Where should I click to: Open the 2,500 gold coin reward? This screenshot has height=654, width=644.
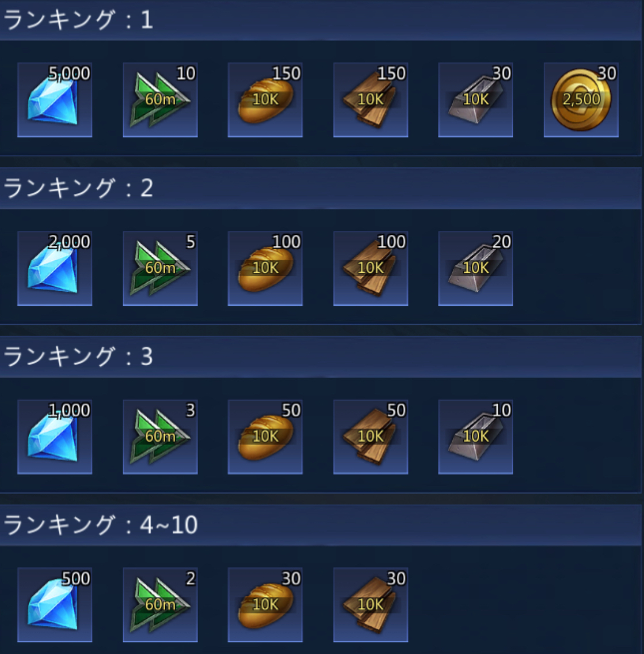(581, 100)
